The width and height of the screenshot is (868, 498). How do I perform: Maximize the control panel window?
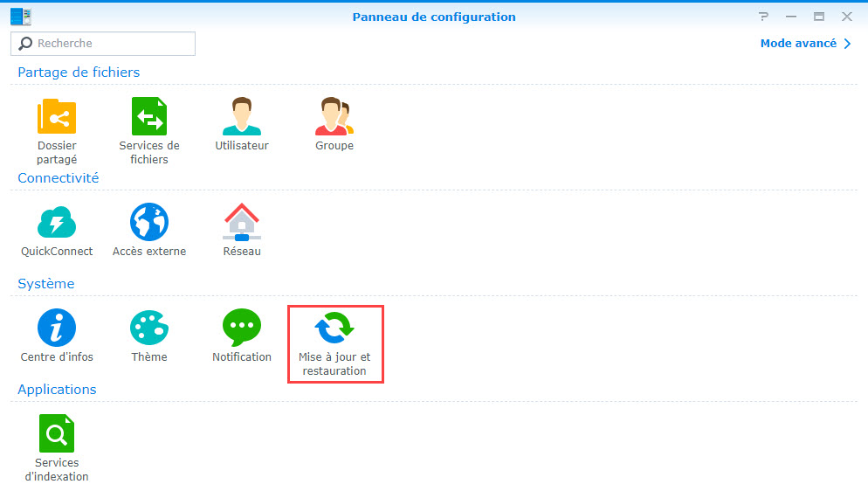point(819,17)
